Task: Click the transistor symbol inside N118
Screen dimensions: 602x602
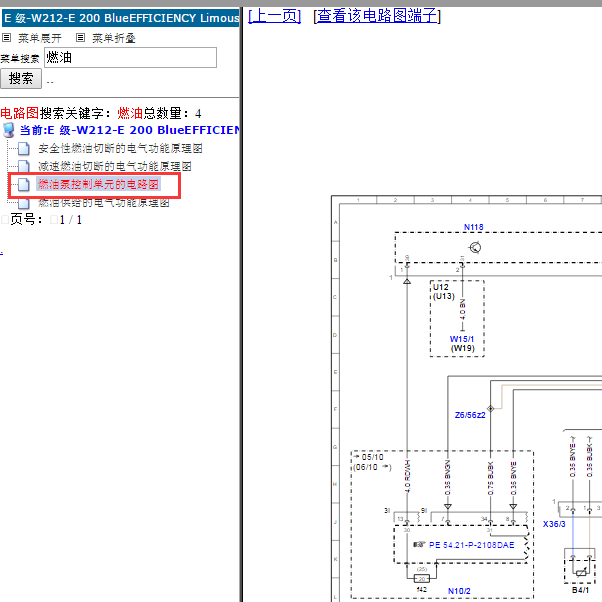Action: coord(475,248)
